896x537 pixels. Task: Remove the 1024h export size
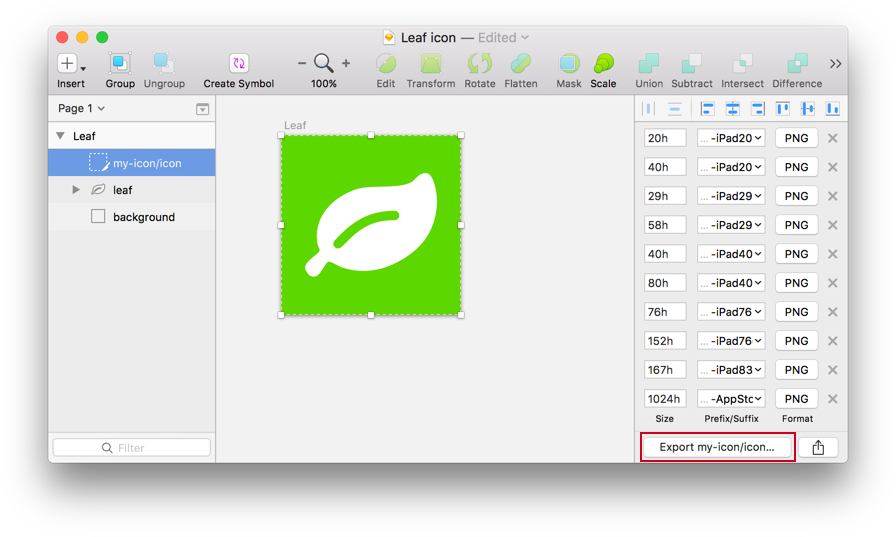[x=833, y=399]
